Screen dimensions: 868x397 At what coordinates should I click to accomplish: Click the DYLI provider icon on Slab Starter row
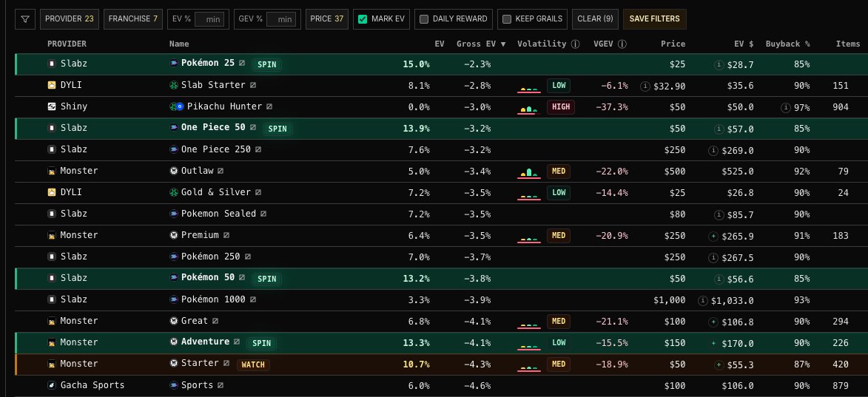click(52, 85)
